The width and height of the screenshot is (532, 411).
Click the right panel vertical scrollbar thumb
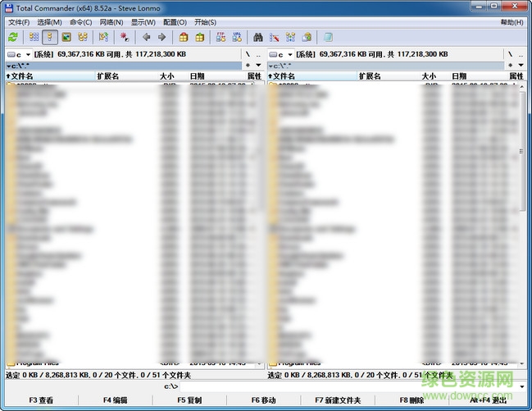(521, 151)
